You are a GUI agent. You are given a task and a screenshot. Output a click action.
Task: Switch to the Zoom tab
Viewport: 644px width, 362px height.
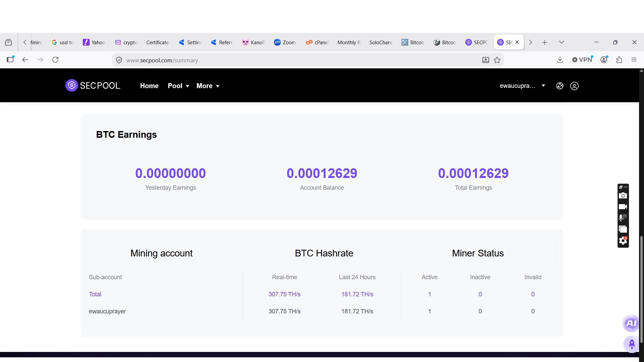[x=285, y=42]
